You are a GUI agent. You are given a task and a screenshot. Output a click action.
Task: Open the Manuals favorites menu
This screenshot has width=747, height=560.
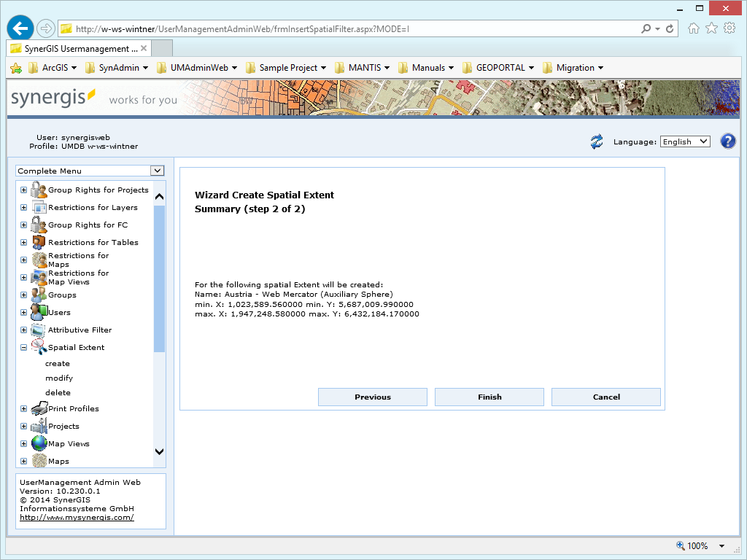(x=426, y=67)
